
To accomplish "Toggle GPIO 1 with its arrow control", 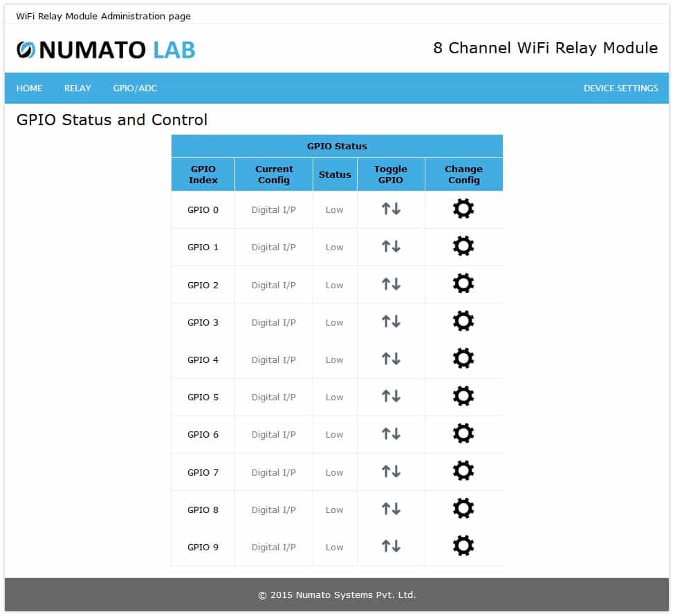I will tap(391, 246).
